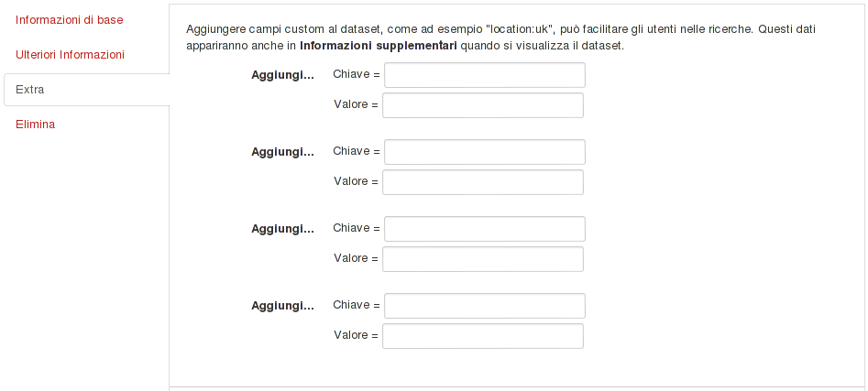Open the Informazioni di base tab

pyautogui.click(x=69, y=20)
